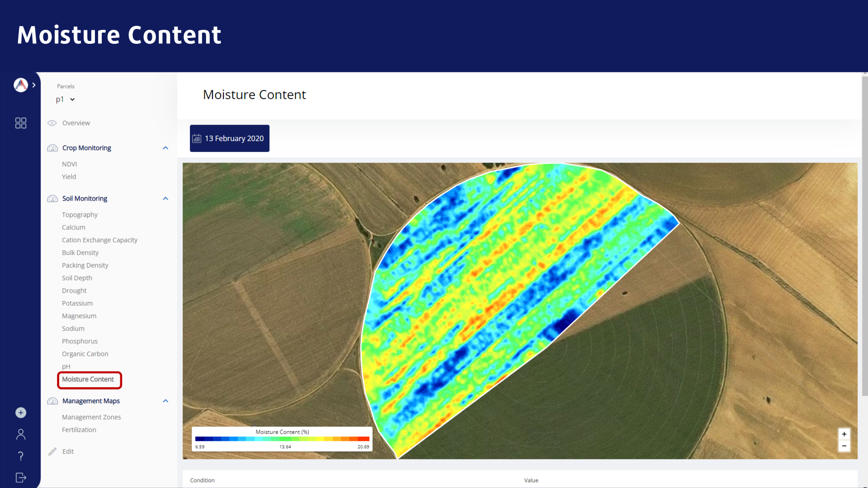Image resolution: width=868 pixels, height=488 pixels.
Task: Click the Soil Monitoring section title
Action: [85, 198]
